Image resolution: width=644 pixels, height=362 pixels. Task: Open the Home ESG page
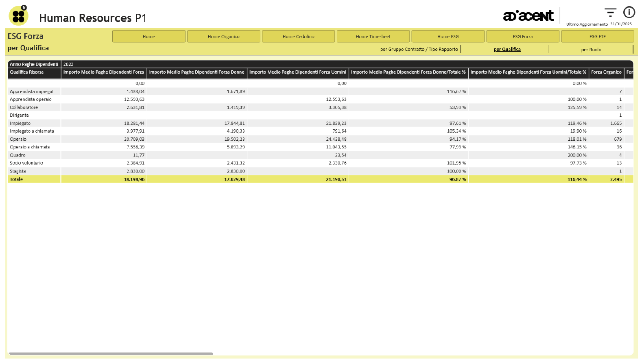coord(448,37)
